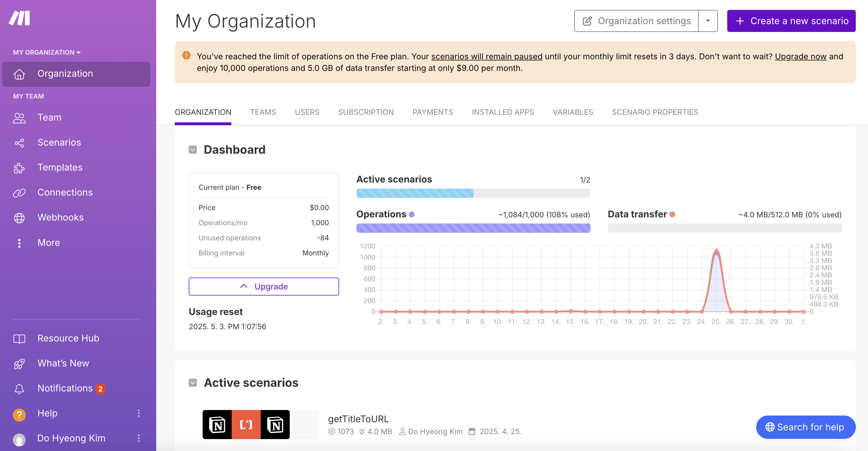Open What's New rocket icon
Viewport: 868px width, 451px height.
click(19, 363)
